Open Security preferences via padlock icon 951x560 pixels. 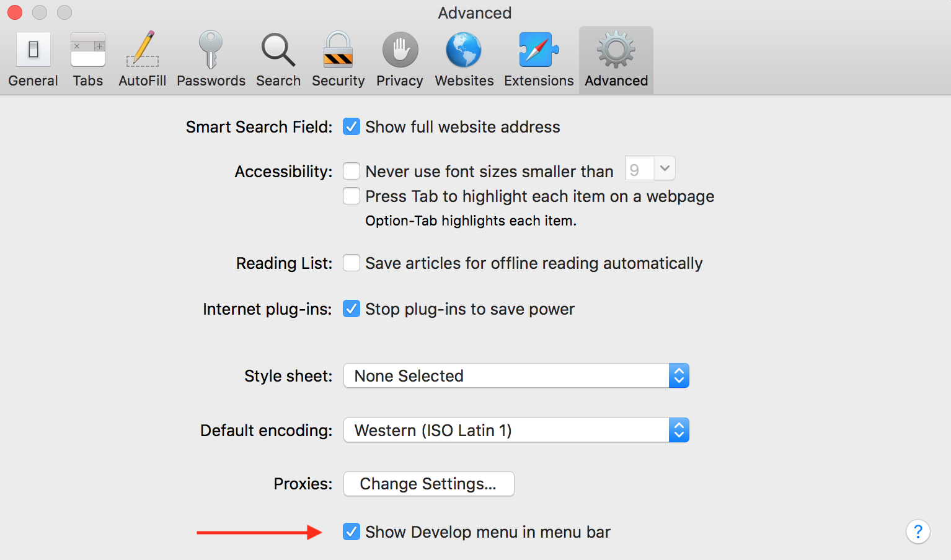tap(338, 50)
